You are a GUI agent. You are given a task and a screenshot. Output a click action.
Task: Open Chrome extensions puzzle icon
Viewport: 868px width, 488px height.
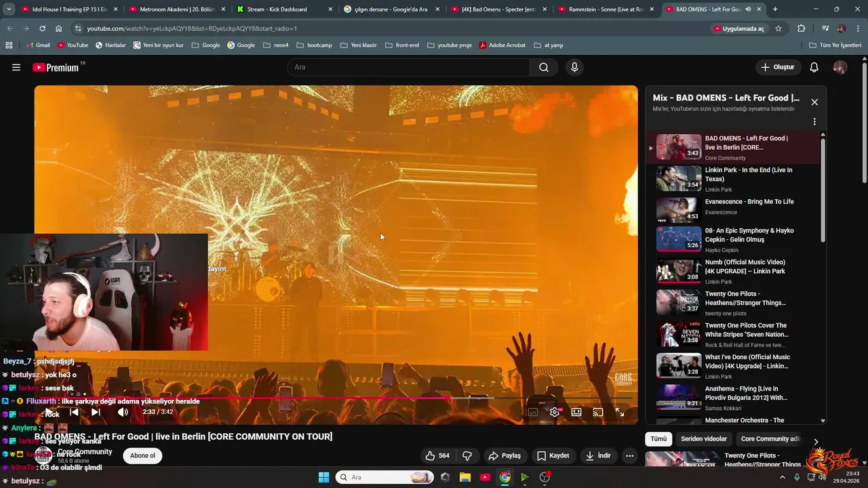point(802,28)
